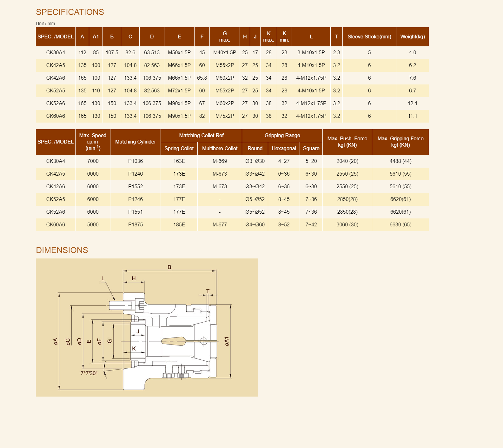Image resolution: width=503 pixels, height=448 pixels.
Task: Select the Weight(kg) column header
Action: (x=412, y=37)
